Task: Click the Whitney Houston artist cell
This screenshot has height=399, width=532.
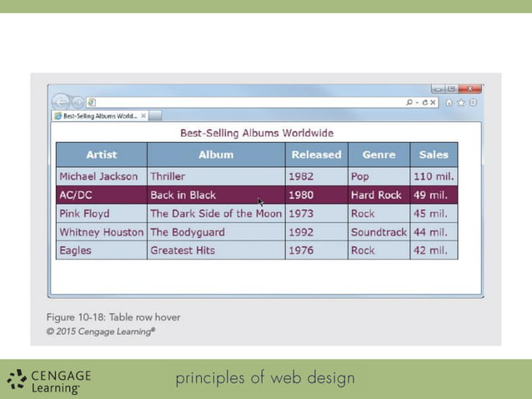Action: click(102, 232)
